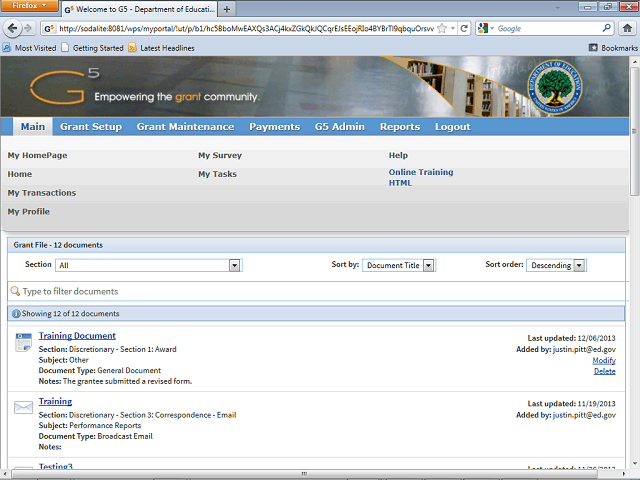Click the Help heading

(398, 156)
